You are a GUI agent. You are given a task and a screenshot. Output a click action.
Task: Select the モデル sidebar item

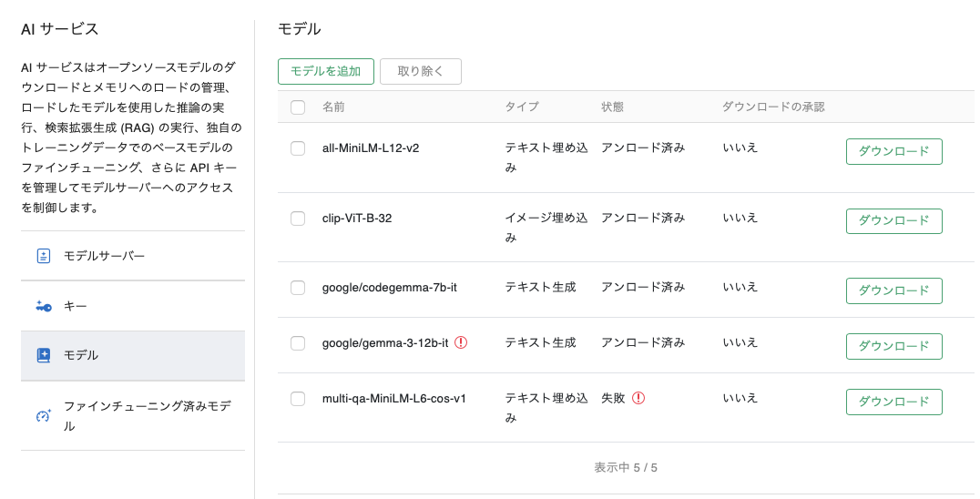coord(132,355)
